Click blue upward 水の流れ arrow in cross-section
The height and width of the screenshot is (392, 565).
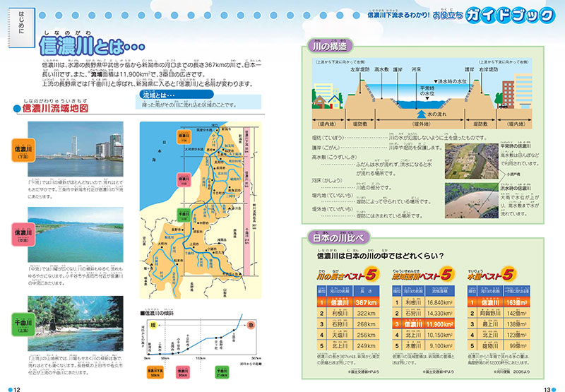click(421, 114)
